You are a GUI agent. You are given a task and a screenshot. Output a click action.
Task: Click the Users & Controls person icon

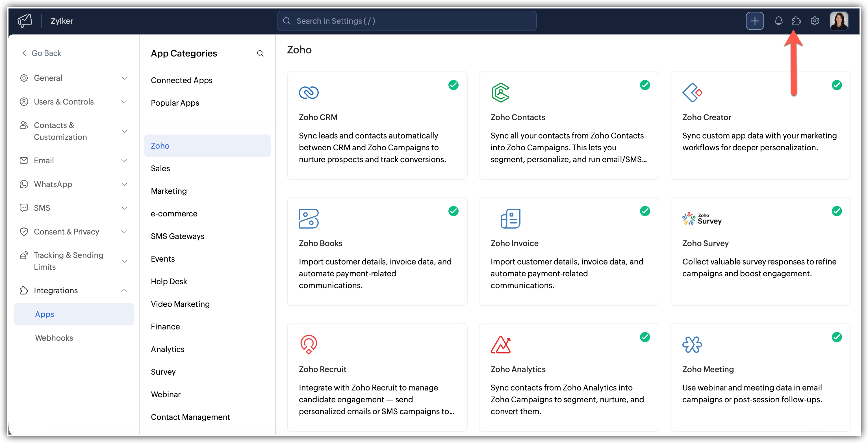[24, 101]
